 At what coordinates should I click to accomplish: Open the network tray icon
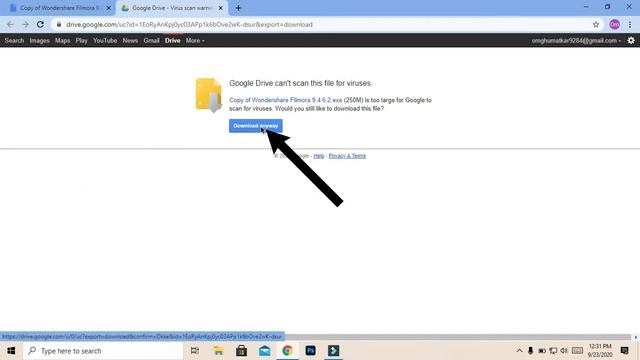click(553, 351)
